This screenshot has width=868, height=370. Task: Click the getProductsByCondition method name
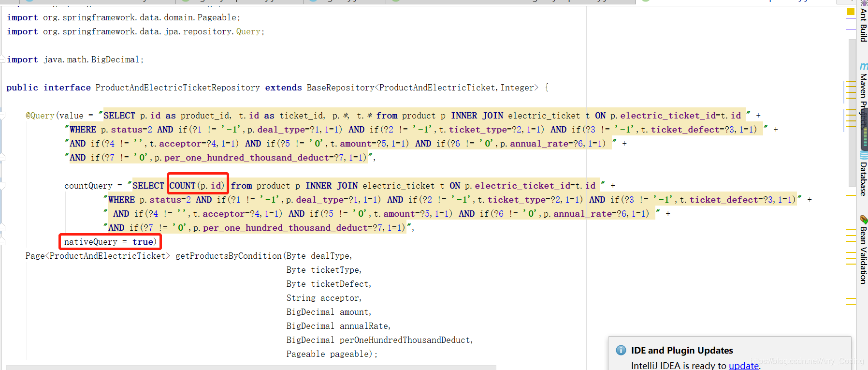(228, 256)
